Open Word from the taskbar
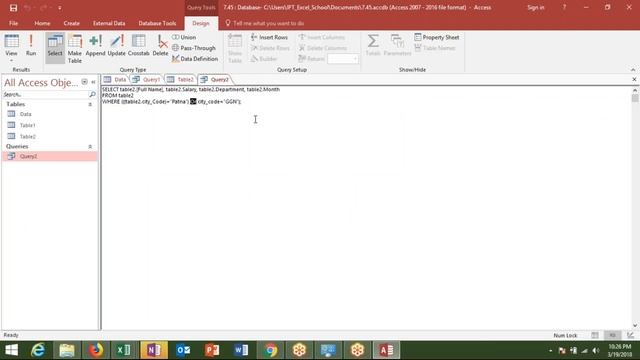The width and height of the screenshot is (640, 360). click(241, 350)
